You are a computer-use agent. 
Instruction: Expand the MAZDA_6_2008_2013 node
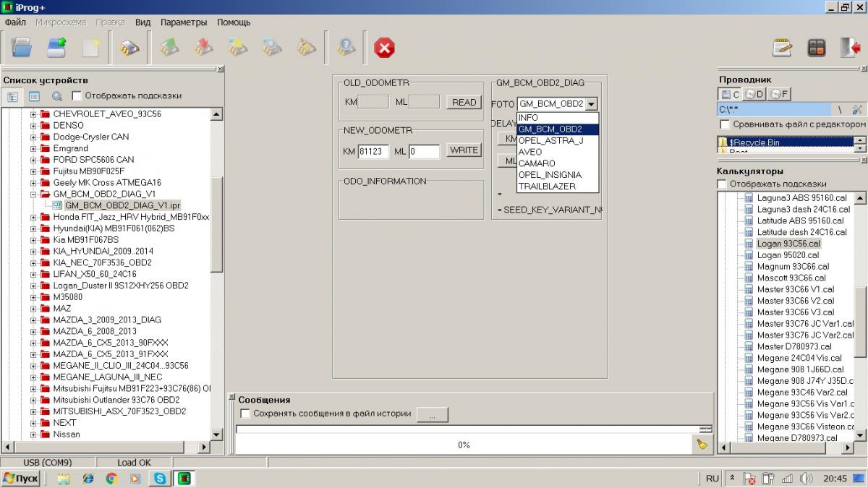[33, 331]
